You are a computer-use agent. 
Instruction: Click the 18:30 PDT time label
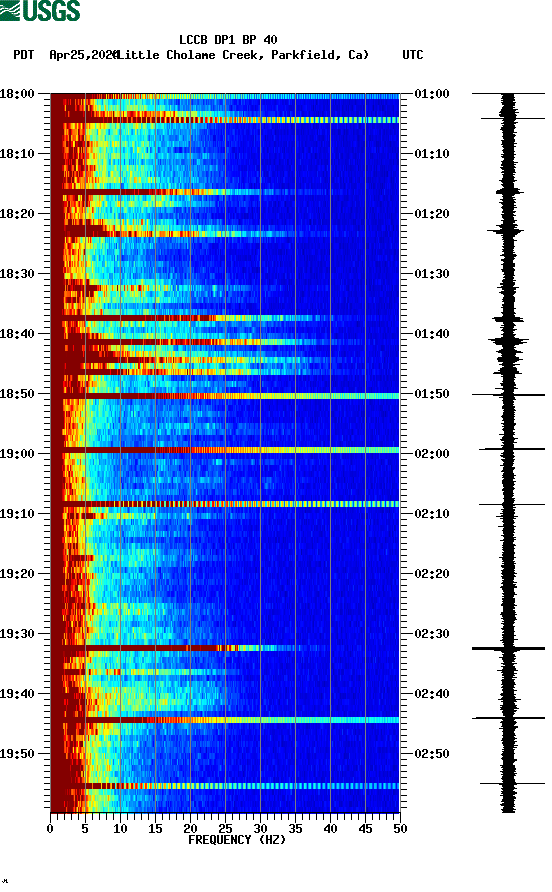17,274
